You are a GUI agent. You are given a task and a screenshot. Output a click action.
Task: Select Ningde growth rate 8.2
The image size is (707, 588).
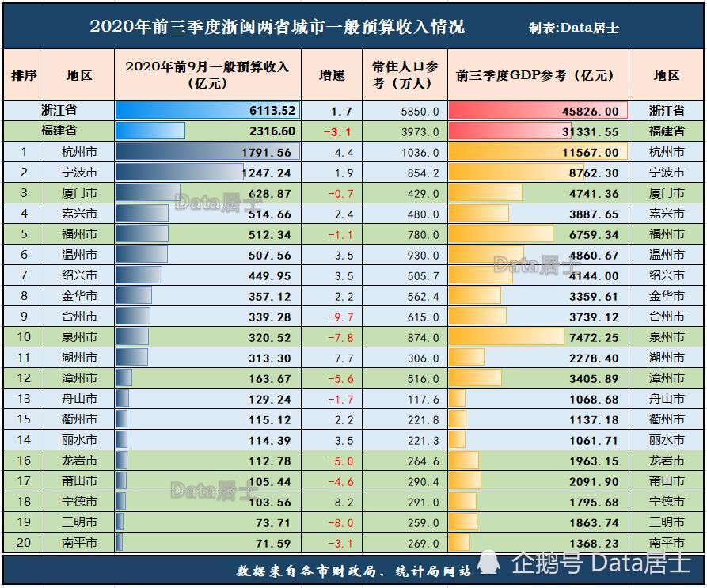(x=344, y=503)
